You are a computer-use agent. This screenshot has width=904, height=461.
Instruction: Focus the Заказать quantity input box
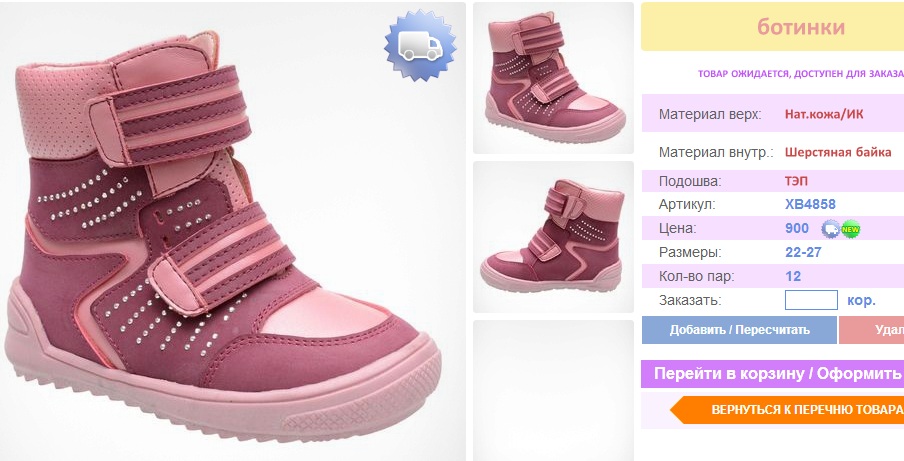811,300
